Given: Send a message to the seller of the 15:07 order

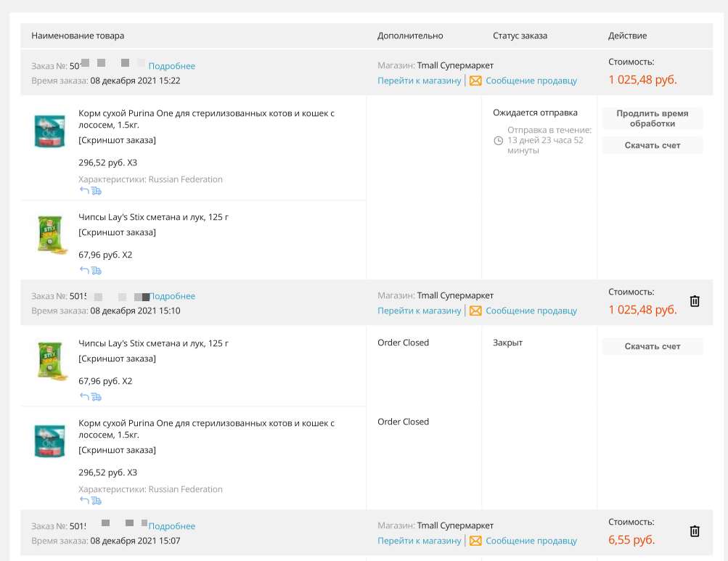Looking at the screenshot, I should click(x=531, y=541).
